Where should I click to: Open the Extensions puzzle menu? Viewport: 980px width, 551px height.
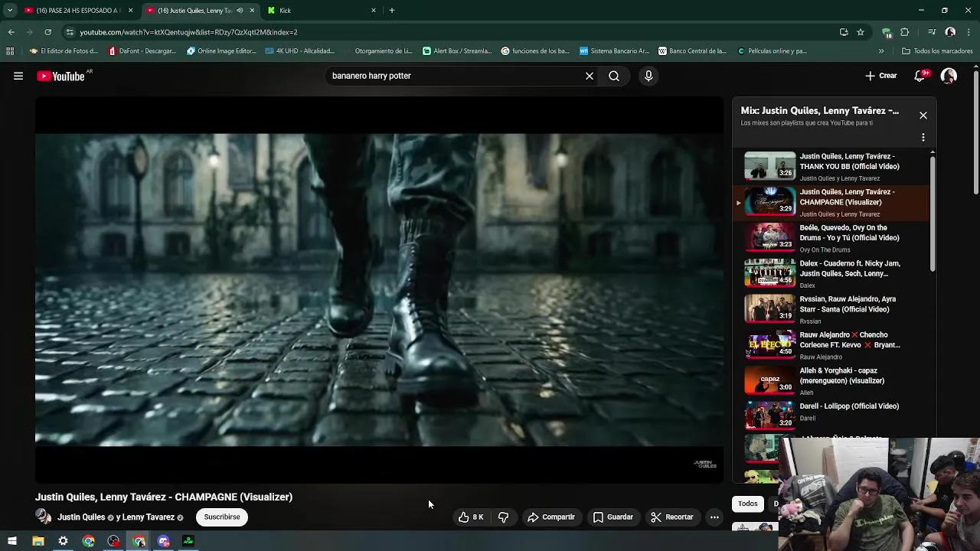(905, 32)
